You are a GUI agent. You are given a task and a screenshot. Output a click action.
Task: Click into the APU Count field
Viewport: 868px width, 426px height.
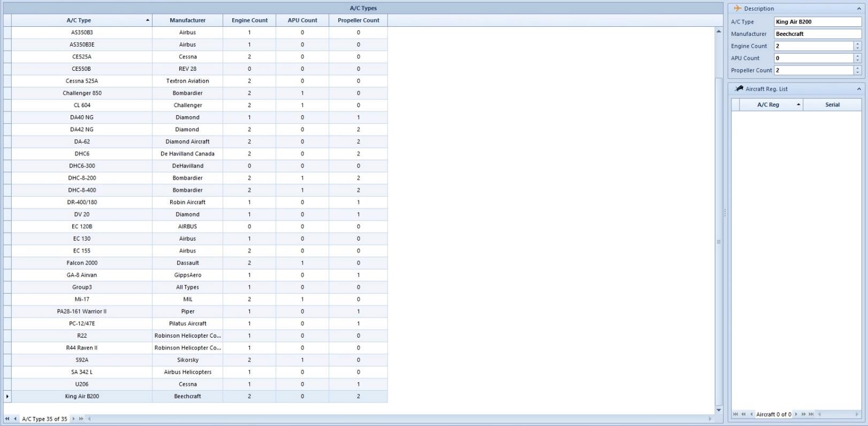[x=814, y=58]
